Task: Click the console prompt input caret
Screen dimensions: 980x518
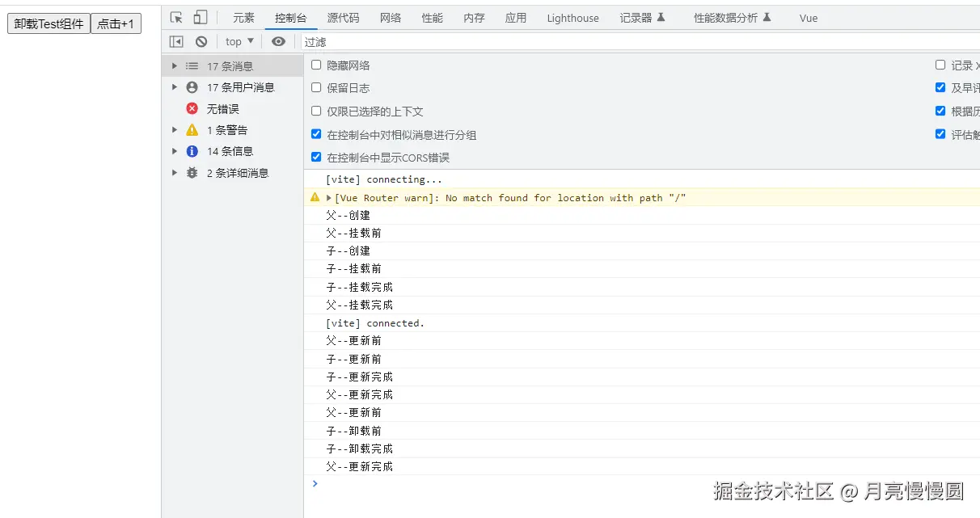Action: point(315,483)
